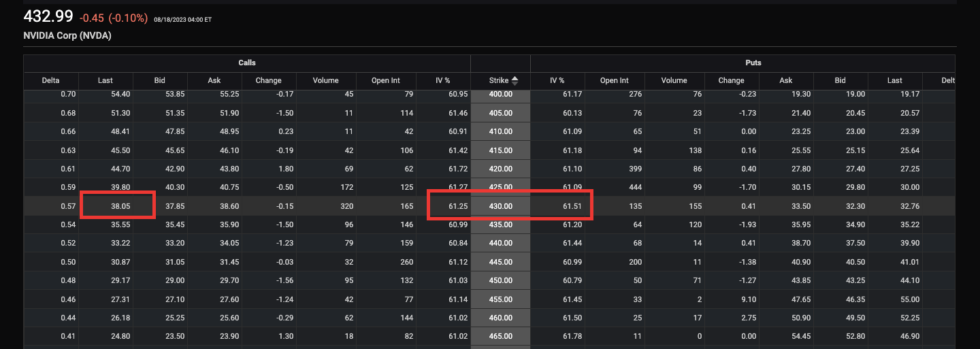980x349 pixels.
Task: Select the 450.00 strike cell
Action: [x=500, y=281]
